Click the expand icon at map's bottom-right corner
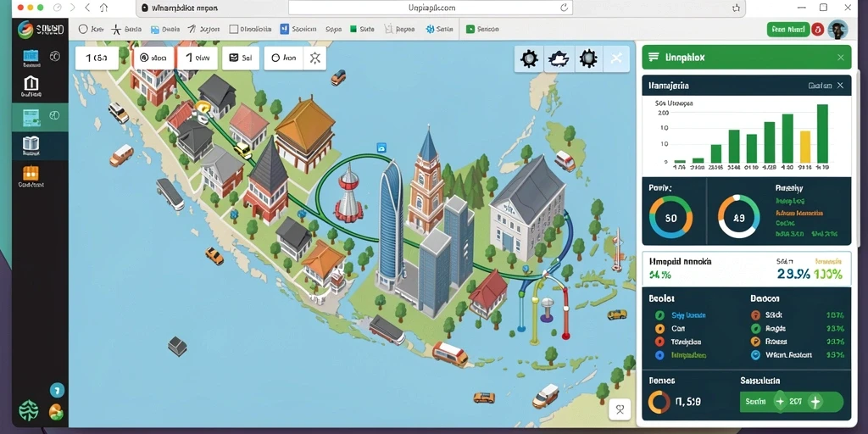This screenshot has height=434, width=868. 620,409
